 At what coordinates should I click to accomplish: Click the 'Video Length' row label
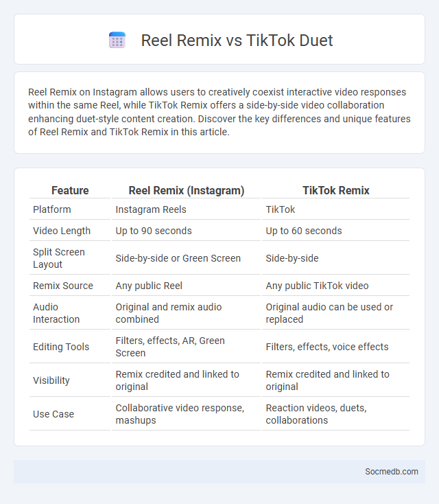pos(61,231)
